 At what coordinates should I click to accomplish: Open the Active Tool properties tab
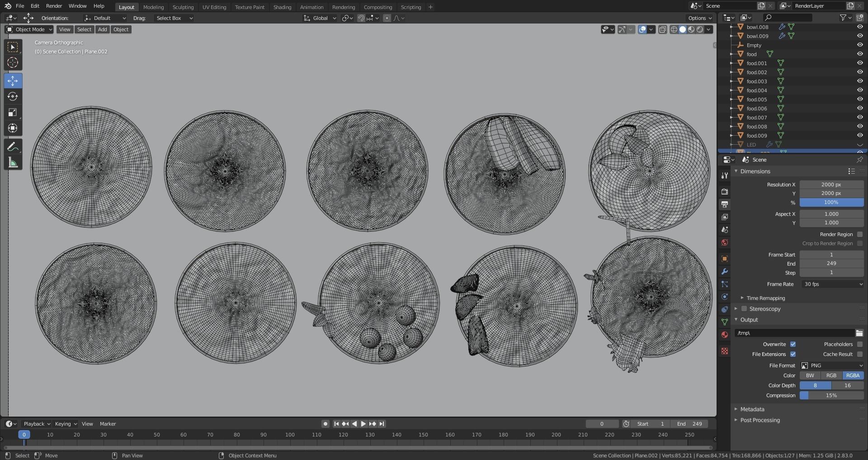(725, 175)
